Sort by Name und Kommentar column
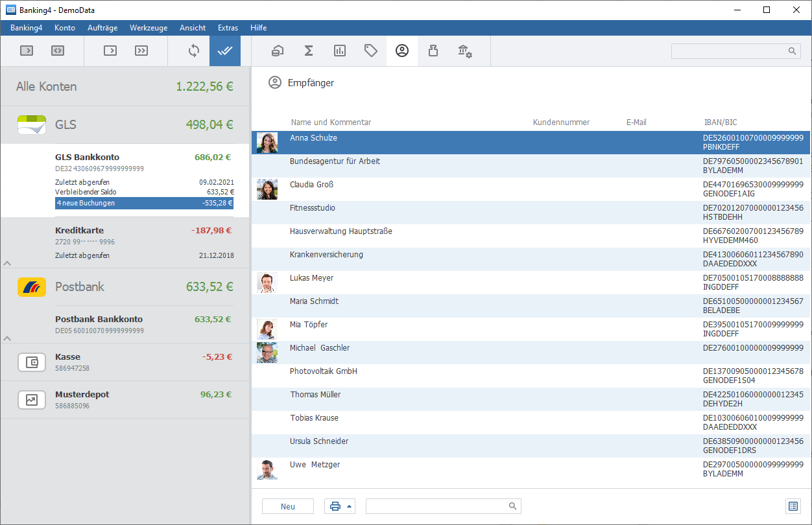Image resolution: width=812 pixels, height=525 pixels. 331,122
